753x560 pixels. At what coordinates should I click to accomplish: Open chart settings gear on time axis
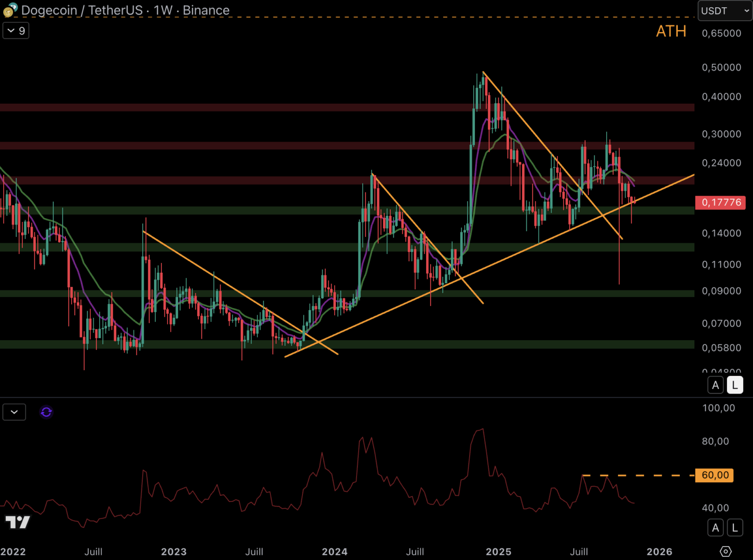pyautogui.click(x=725, y=551)
